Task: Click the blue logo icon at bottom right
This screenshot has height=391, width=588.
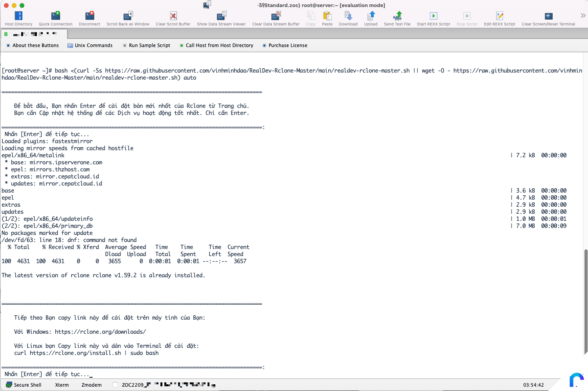Action: point(576,380)
